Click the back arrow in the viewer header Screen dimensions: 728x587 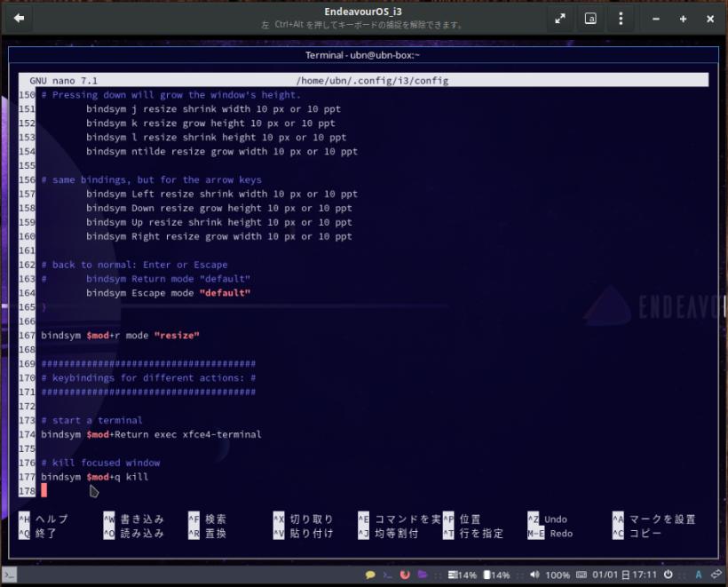pyautogui.click(x=19, y=18)
